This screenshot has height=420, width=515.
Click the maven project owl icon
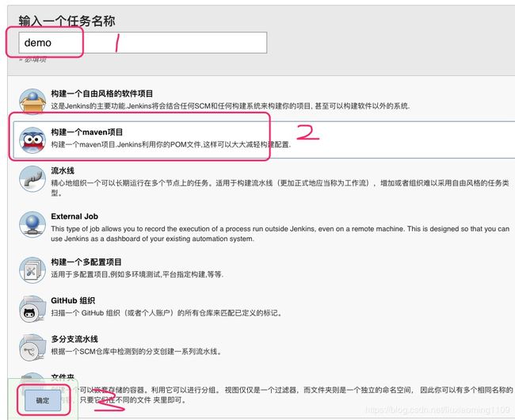point(32,140)
